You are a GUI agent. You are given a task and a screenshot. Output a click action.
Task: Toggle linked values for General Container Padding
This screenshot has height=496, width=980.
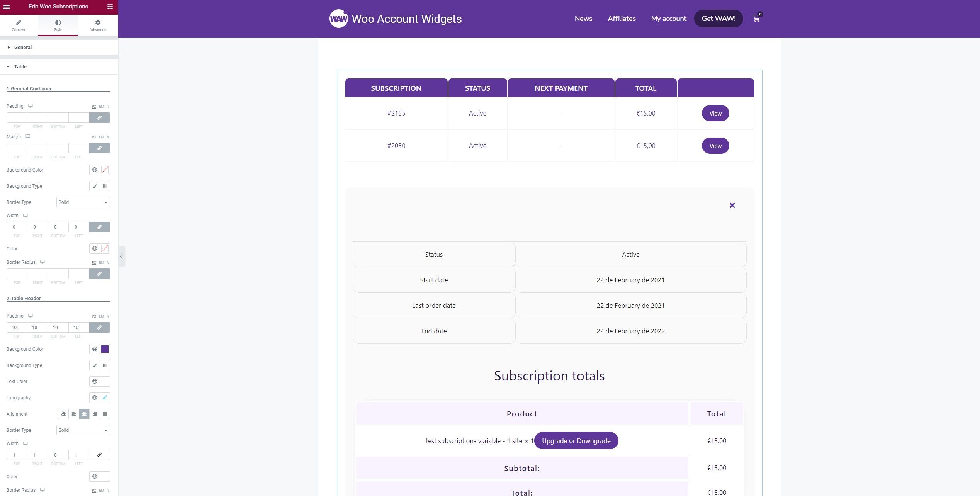pos(99,117)
